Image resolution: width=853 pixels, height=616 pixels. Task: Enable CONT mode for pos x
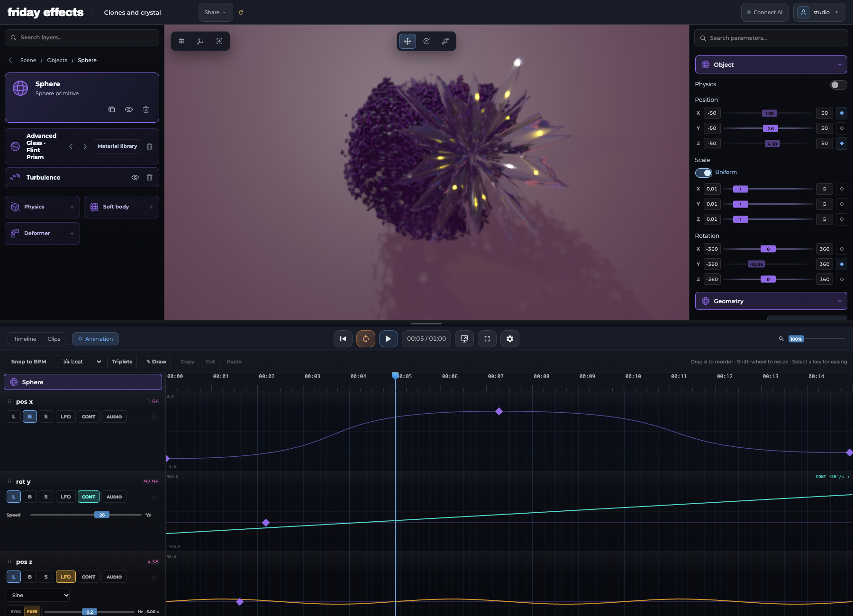[x=89, y=417]
